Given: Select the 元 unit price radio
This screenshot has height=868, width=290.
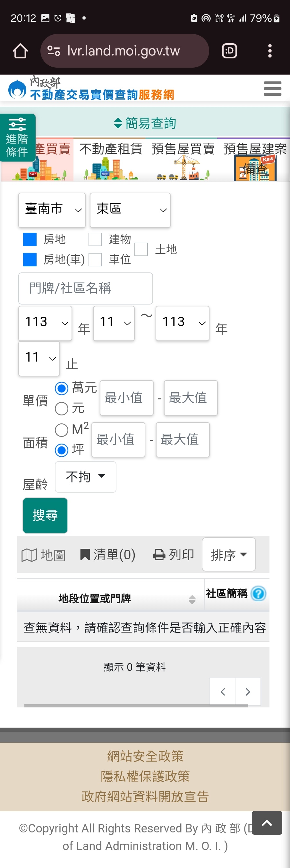Looking at the screenshot, I should pos(61,409).
